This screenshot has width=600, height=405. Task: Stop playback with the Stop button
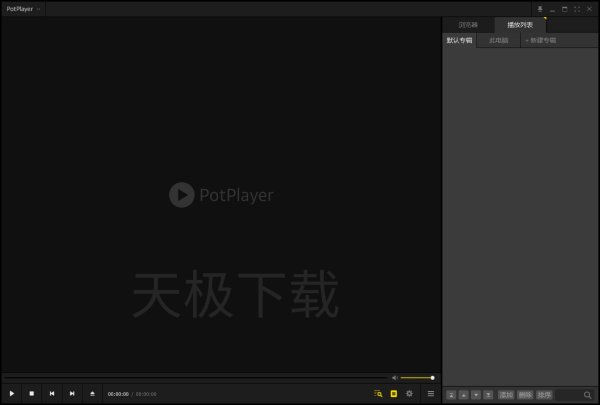32,394
